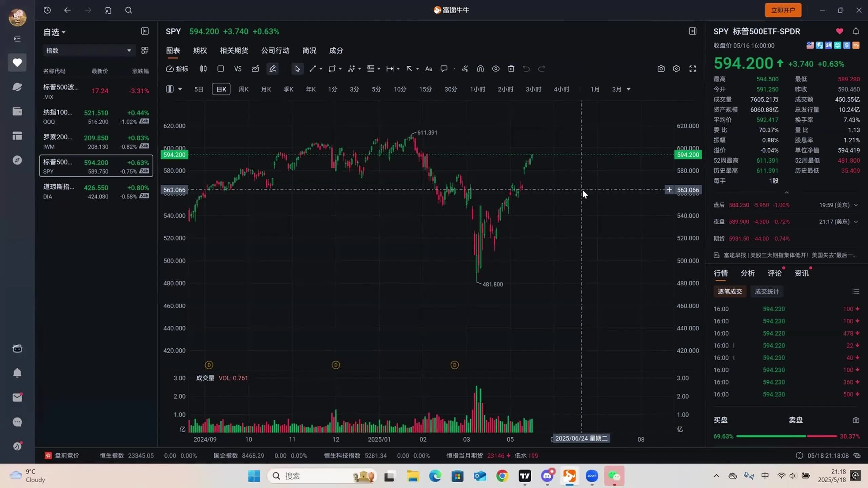The image size is (868, 488).
Task: Open the Fibonacci tool dropdown arrow
Action: tap(379, 69)
